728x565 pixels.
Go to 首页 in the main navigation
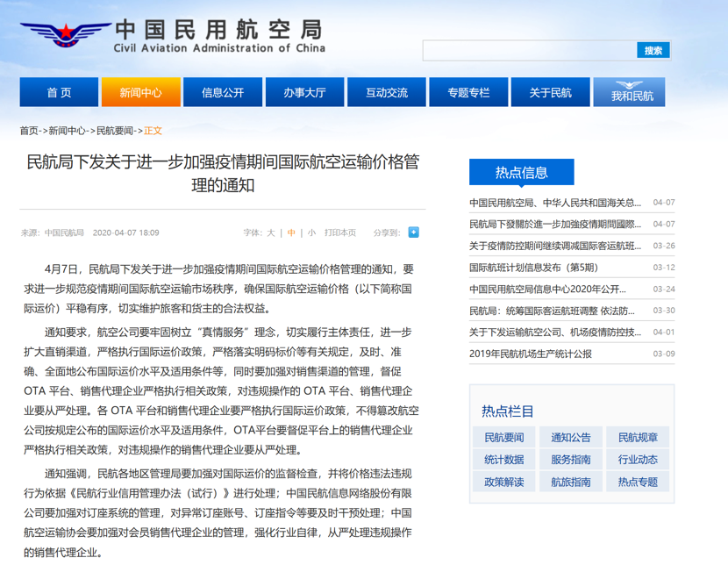click(x=59, y=92)
